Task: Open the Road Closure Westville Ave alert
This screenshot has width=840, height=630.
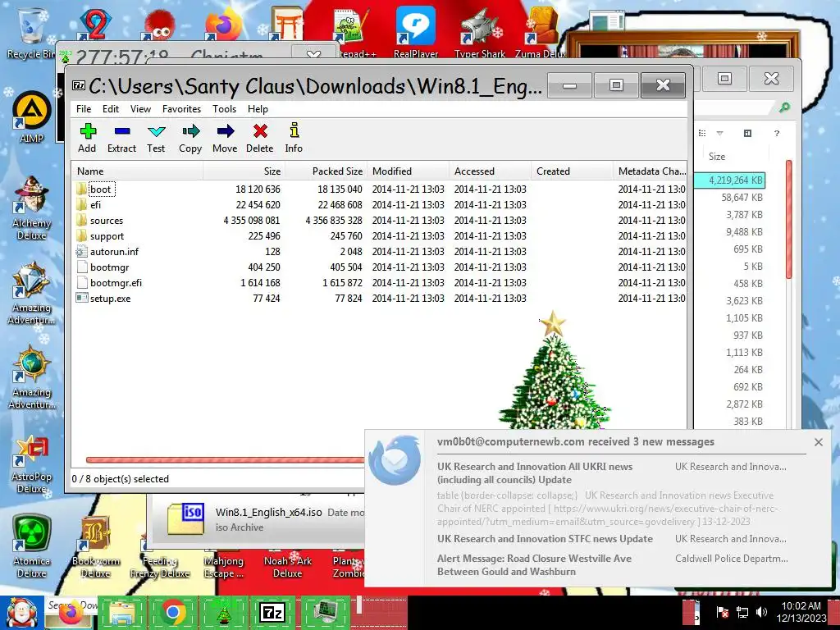Action: point(534,564)
